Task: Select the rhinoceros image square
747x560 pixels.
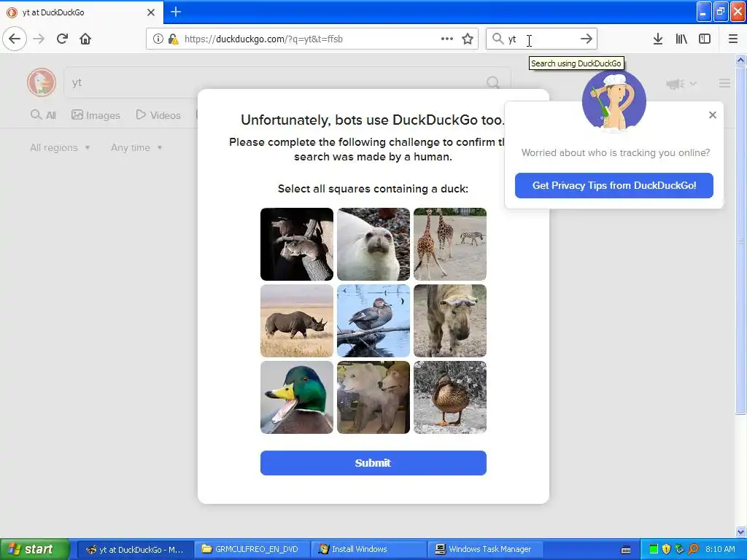Action: click(297, 321)
